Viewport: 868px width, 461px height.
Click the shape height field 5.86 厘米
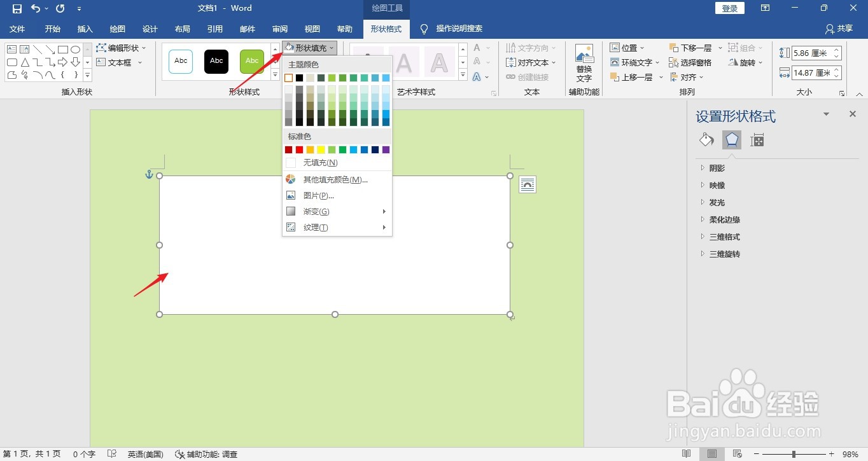(812, 54)
